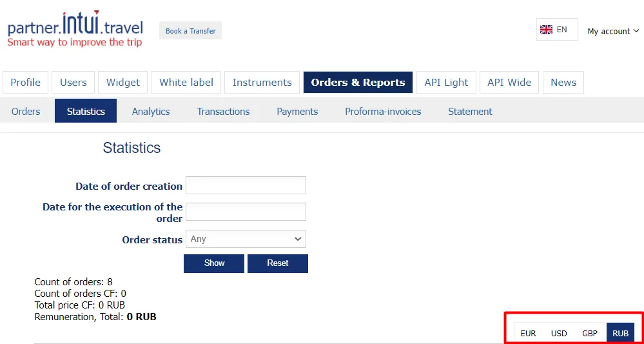Screen dimensions: 644x344
Task: Switch to the Analytics subtab
Action: (x=151, y=111)
